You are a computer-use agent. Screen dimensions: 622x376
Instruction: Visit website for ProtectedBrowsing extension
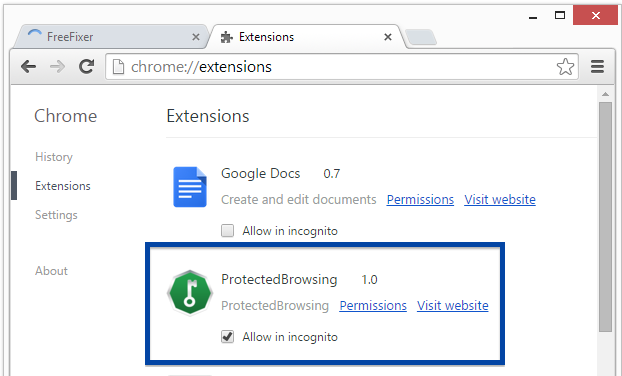453,305
